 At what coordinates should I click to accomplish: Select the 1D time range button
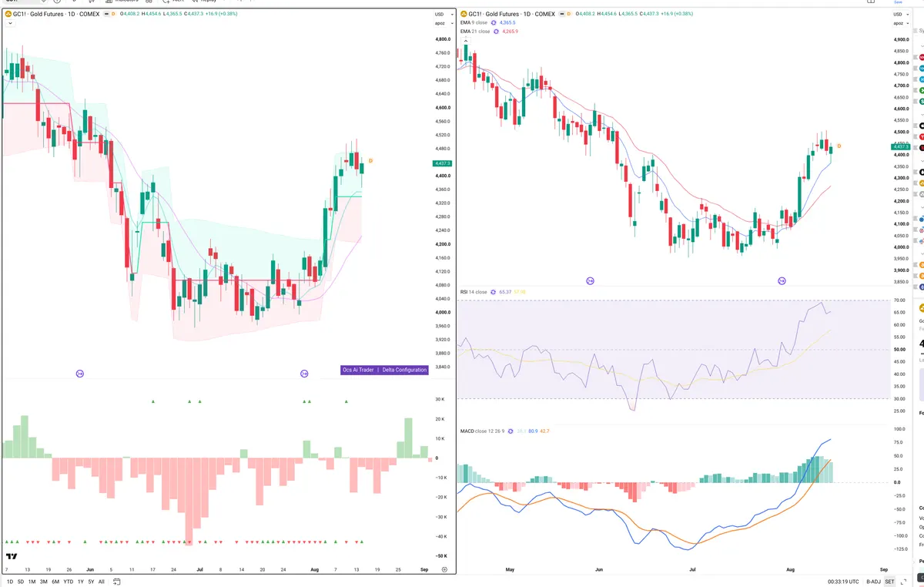10,582
